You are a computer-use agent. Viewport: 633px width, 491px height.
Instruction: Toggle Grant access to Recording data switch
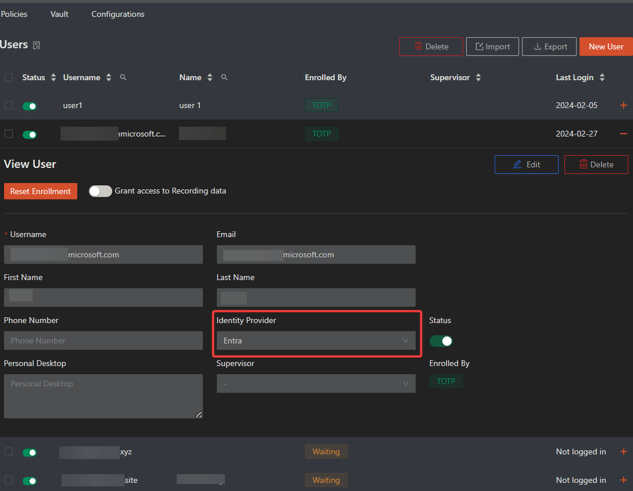[100, 191]
